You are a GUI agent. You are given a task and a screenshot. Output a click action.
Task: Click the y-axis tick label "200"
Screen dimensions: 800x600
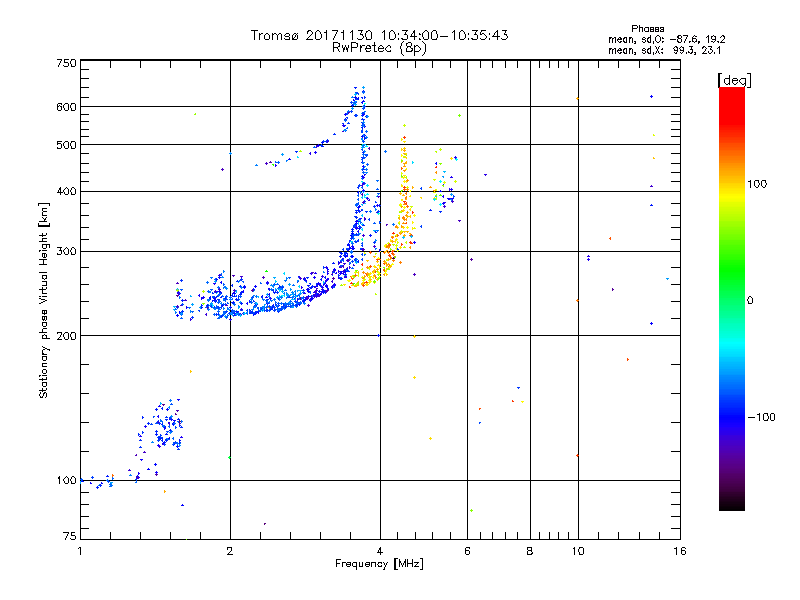pos(66,336)
